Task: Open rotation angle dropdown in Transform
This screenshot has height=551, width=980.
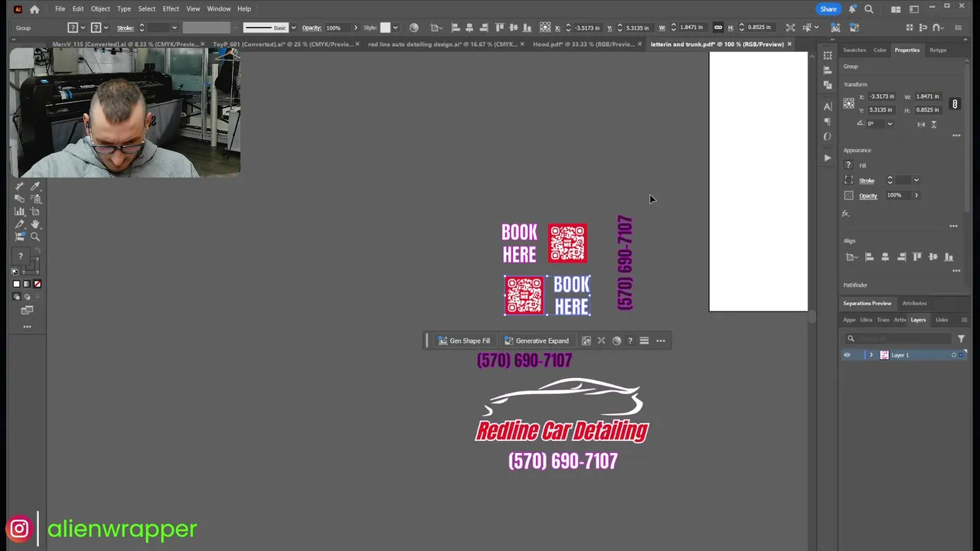Action: click(x=889, y=124)
